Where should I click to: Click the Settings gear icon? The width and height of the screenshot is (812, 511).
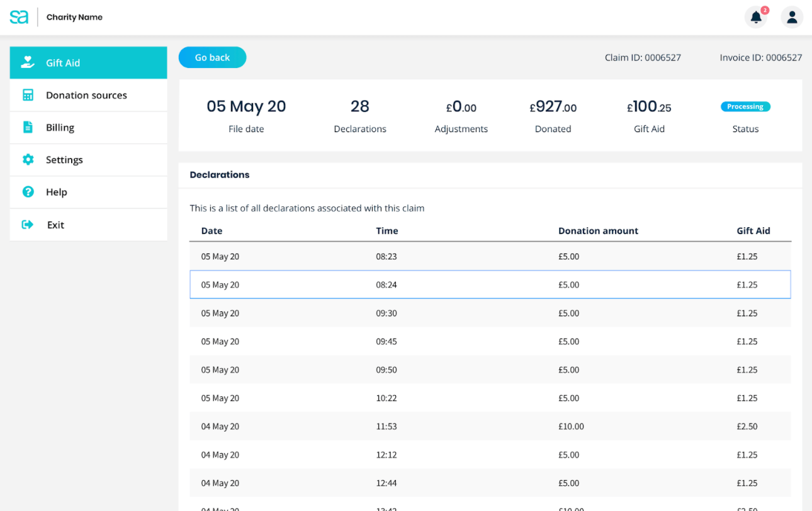point(28,160)
